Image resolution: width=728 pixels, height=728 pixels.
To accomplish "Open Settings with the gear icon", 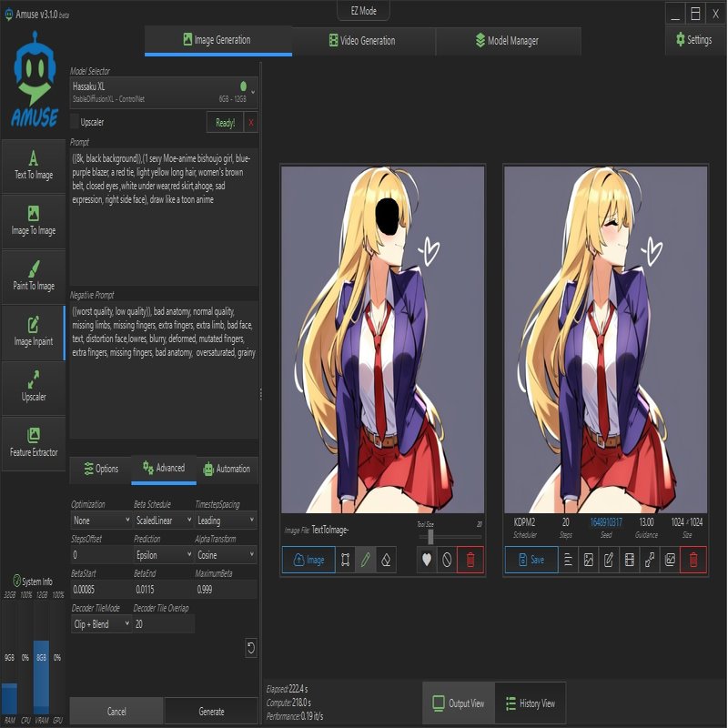I will pos(693,40).
